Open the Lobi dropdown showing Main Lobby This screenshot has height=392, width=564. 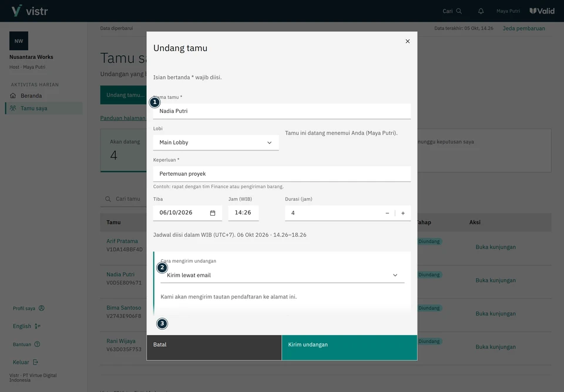216,143
